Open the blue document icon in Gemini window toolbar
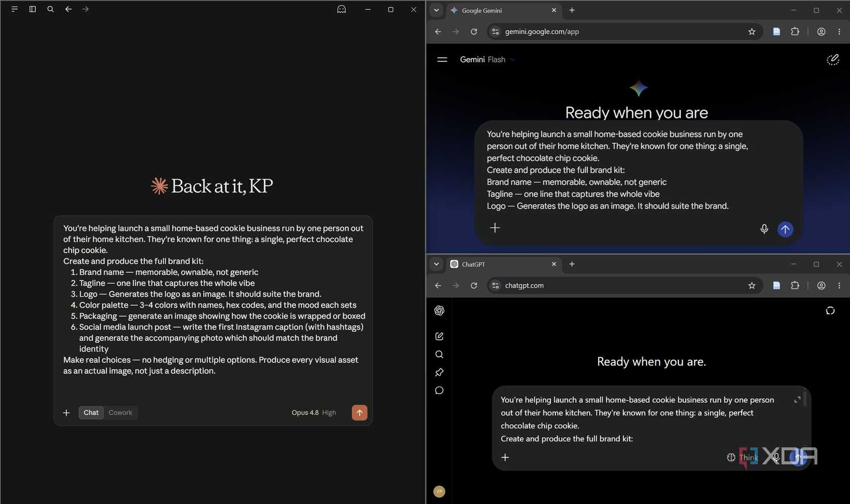Screen dimensions: 850x504 click(776, 31)
